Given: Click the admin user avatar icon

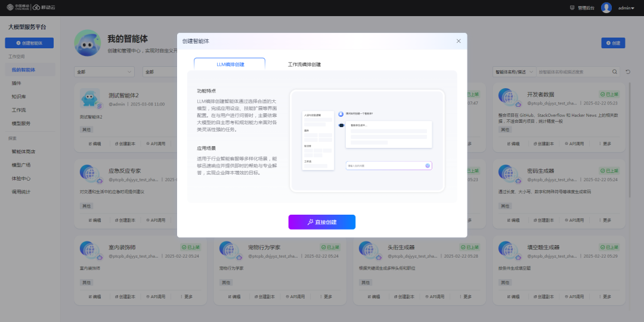Looking at the screenshot, I should pyautogui.click(x=606, y=8).
